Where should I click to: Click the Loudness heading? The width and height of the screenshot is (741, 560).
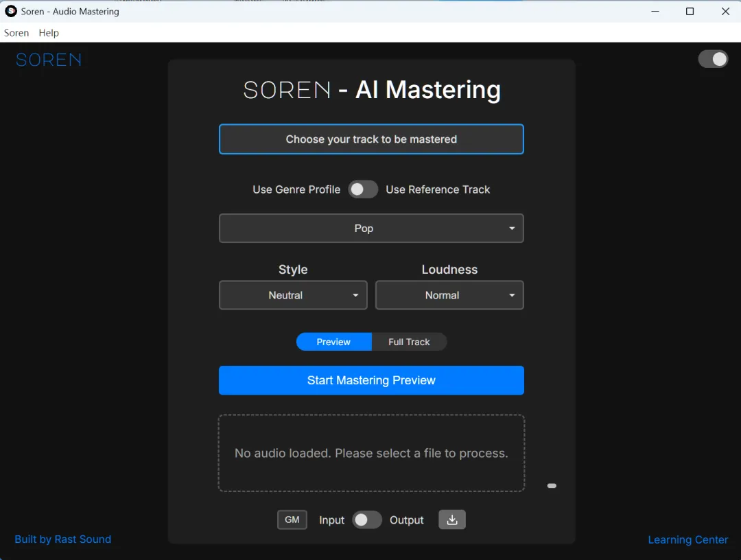coord(449,270)
